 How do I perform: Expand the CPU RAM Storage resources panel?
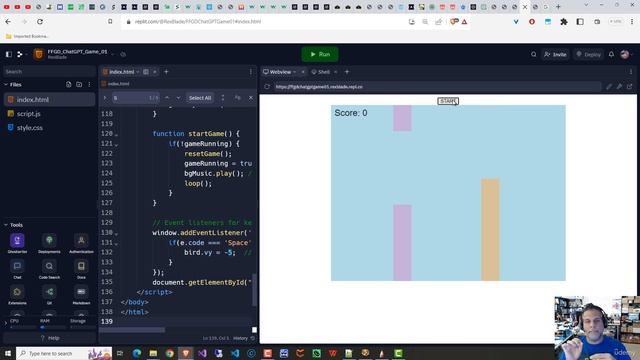tap(6, 323)
